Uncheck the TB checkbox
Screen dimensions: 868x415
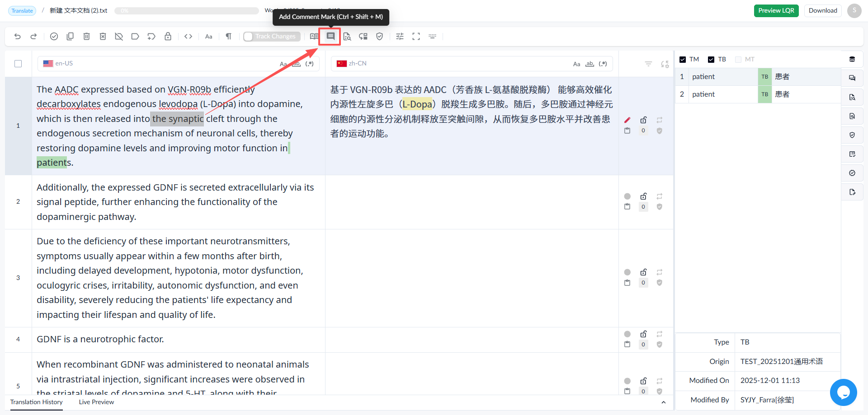coord(711,60)
